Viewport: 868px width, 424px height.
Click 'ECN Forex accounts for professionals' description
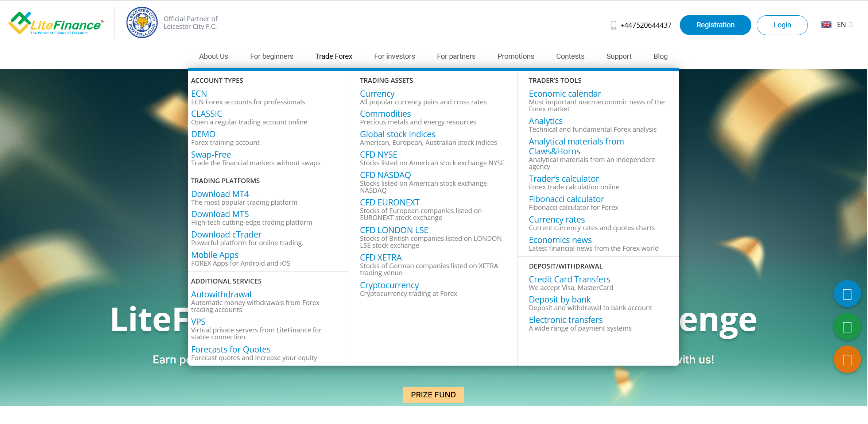tap(248, 102)
